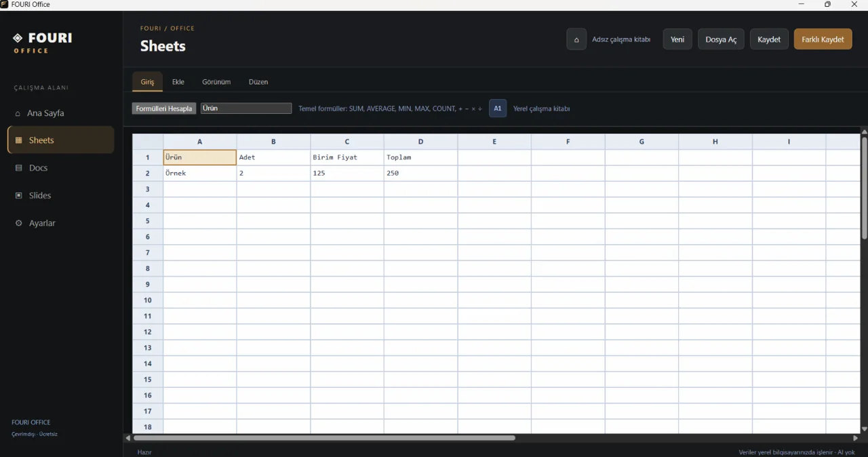This screenshot has width=868, height=457.
Task: Click the horizontal scrollbar left arrow
Action: 128,438
